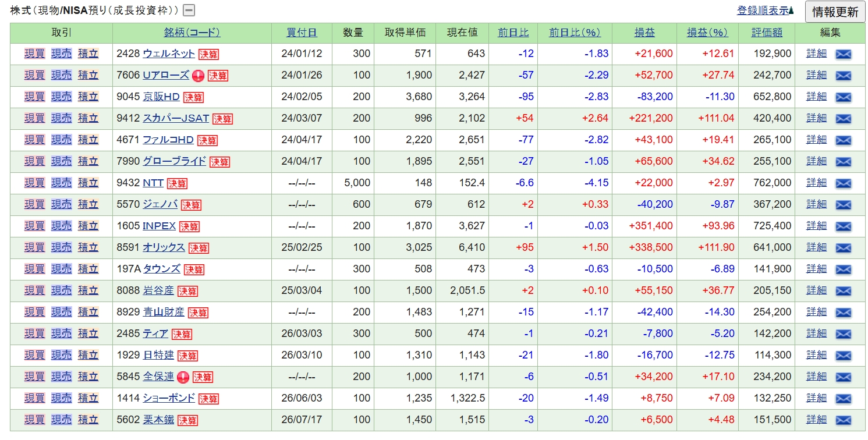Click 決算 badge next to スカパーJSAT
This screenshot has height=440, width=868.
pos(222,119)
